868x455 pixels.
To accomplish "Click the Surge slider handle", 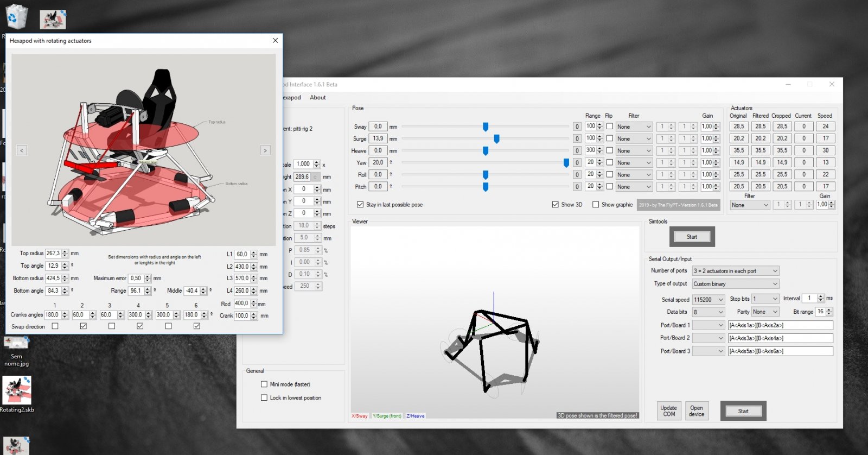I will (x=496, y=139).
